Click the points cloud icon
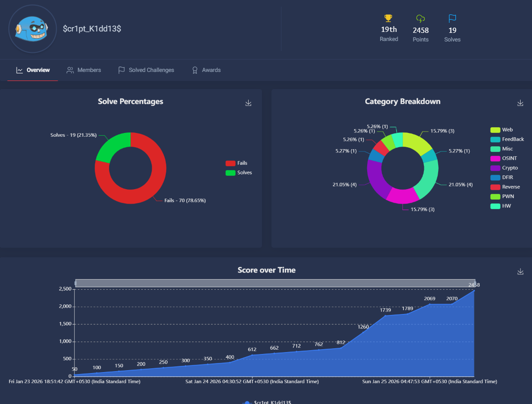 click(420, 19)
